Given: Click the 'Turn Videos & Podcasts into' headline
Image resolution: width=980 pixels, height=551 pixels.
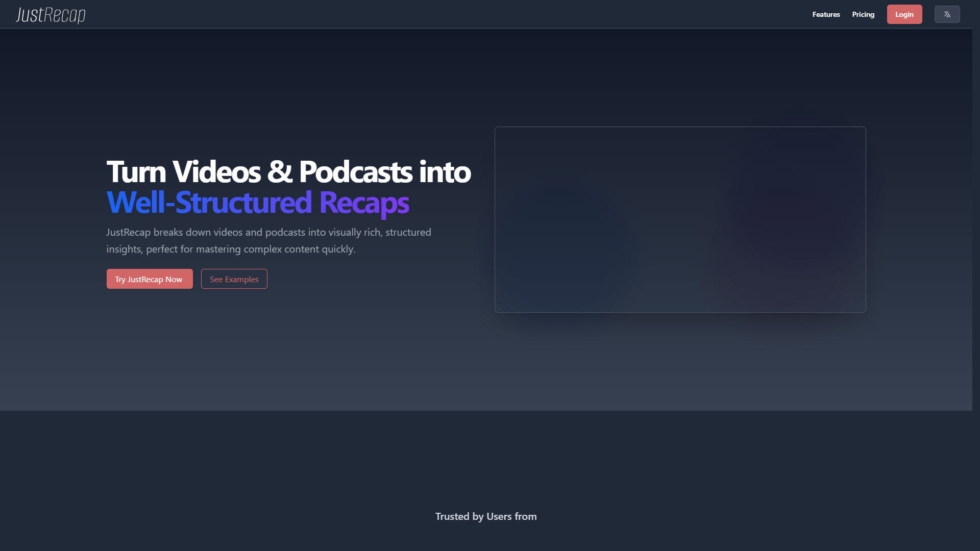Looking at the screenshot, I should [288, 171].
